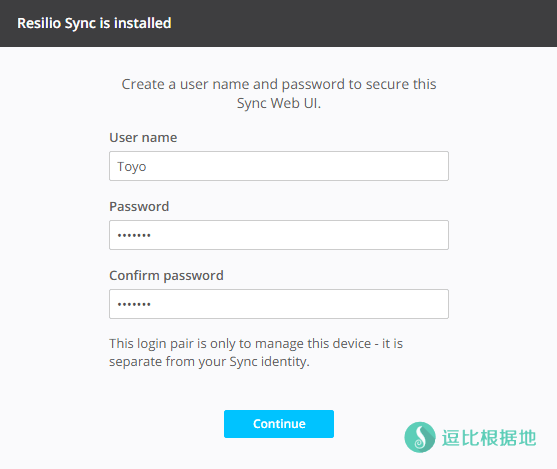Click the green swirl watermark logo
The image size is (557, 469).
click(420, 437)
